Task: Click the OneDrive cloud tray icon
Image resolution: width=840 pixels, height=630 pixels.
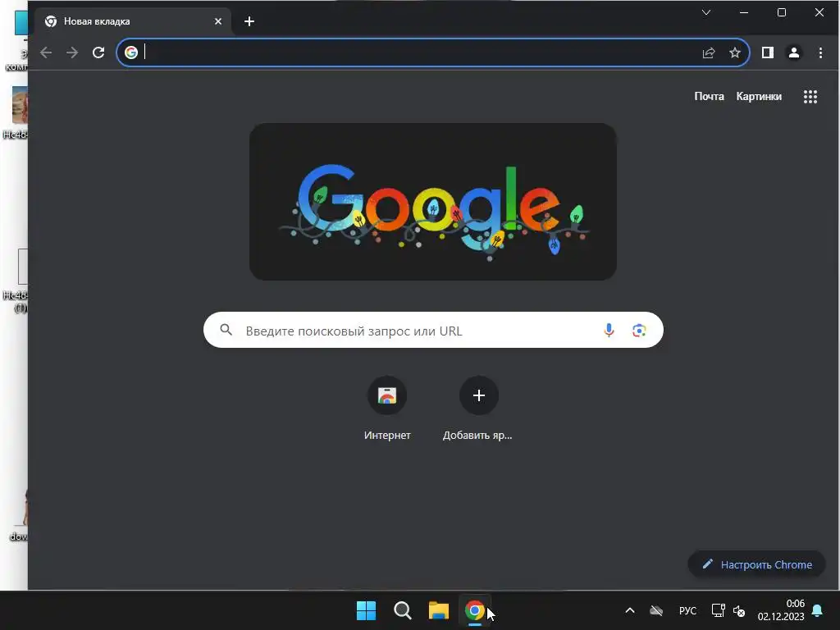Action: click(656, 610)
